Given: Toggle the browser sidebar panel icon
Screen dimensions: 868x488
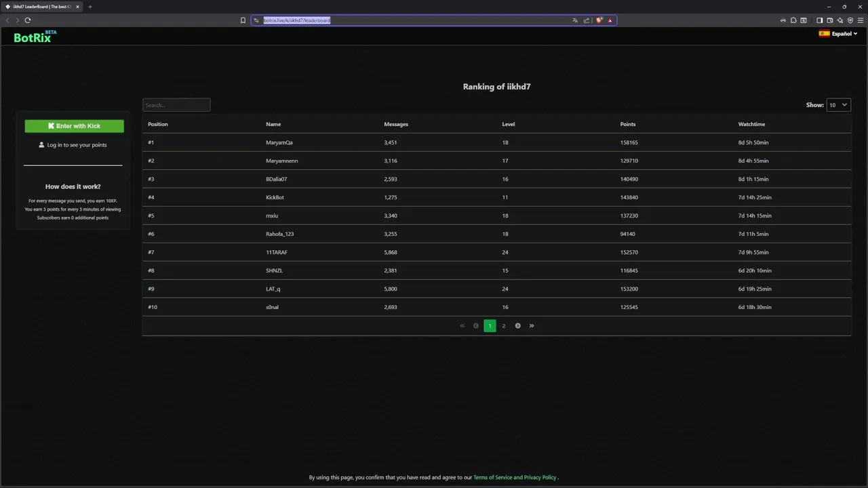Looking at the screenshot, I should [x=819, y=20].
